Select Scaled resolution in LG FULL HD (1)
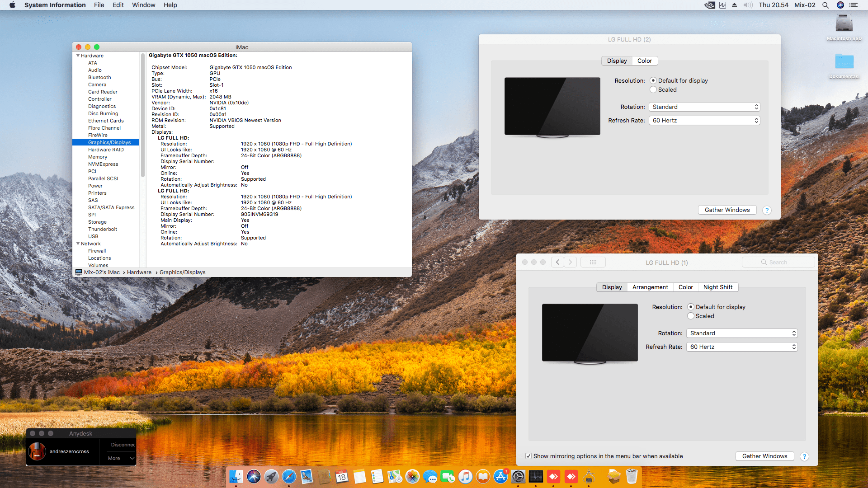868x488 pixels. pyautogui.click(x=691, y=316)
